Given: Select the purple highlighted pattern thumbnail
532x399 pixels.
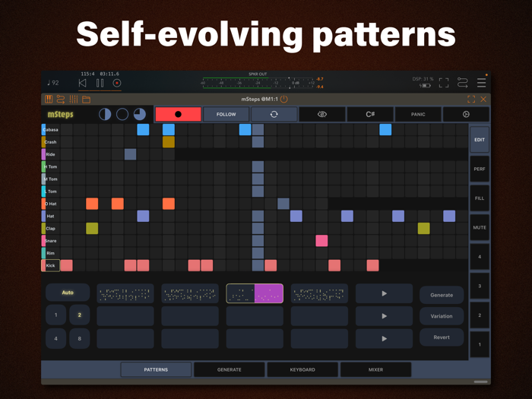Looking at the screenshot, I should tap(255, 293).
